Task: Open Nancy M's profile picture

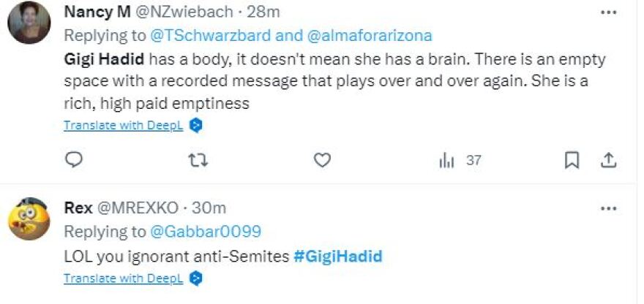Action: point(29,23)
